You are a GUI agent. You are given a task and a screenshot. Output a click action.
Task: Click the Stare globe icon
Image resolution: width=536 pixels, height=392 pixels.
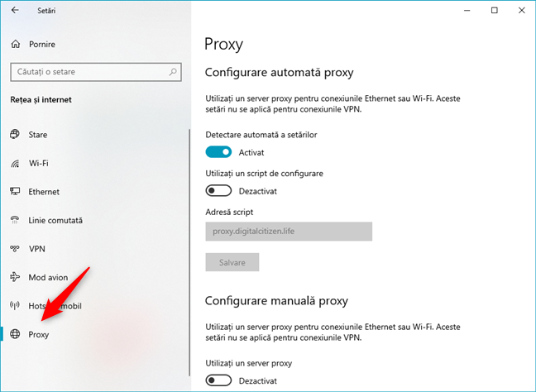pyautogui.click(x=15, y=134)
